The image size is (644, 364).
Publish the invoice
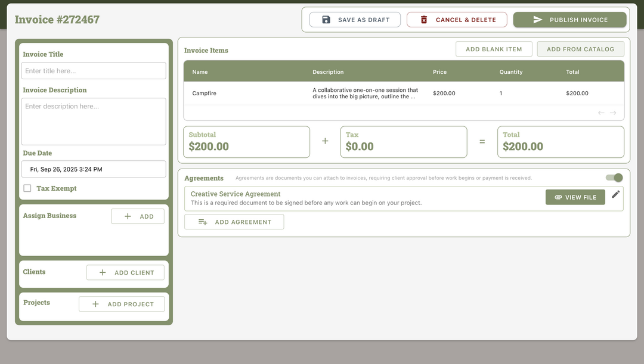pos(569,20)
